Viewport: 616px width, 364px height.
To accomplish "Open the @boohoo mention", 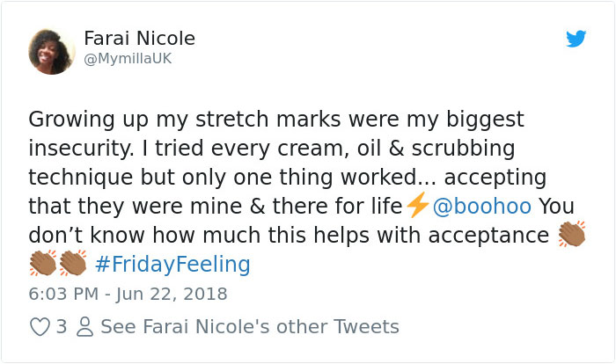I will pyautogui.click(x=480, y=207).
